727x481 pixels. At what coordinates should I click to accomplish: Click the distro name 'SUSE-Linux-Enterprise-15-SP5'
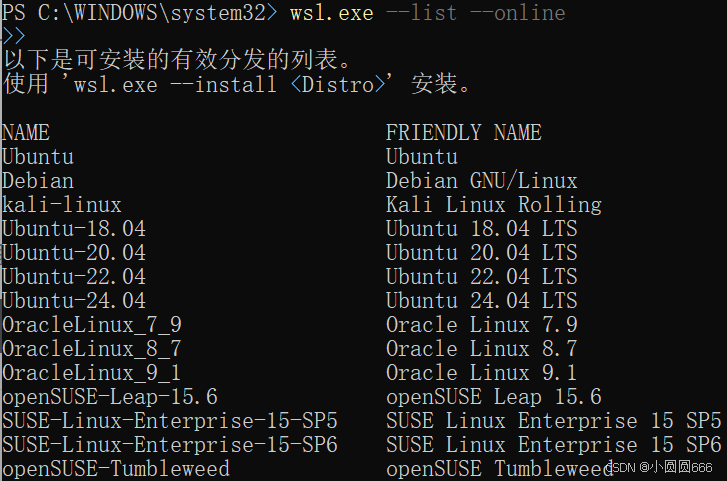click(170, 421)
